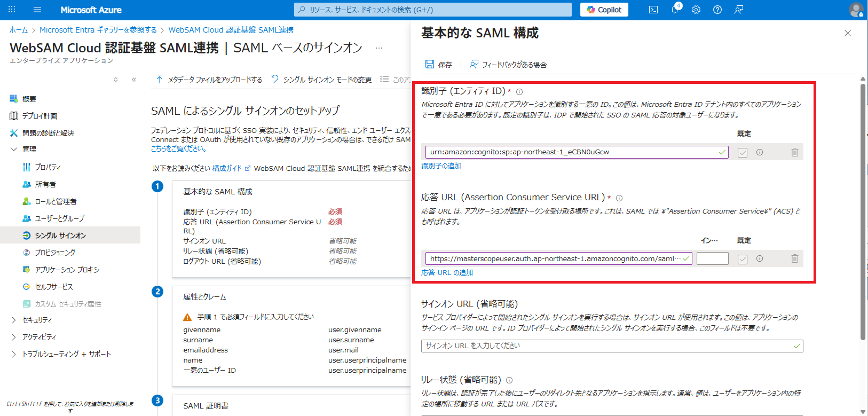Select ユーザーとグループ in the left menu
Image resolution: width=868 pixels, height=416 pixels.
tap(59, 218)
